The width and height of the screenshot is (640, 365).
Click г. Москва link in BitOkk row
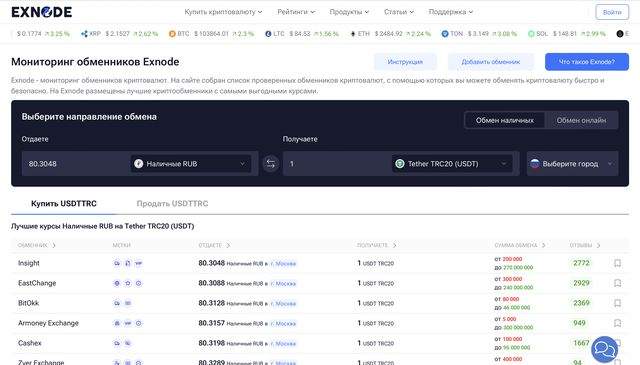[283, 304]
